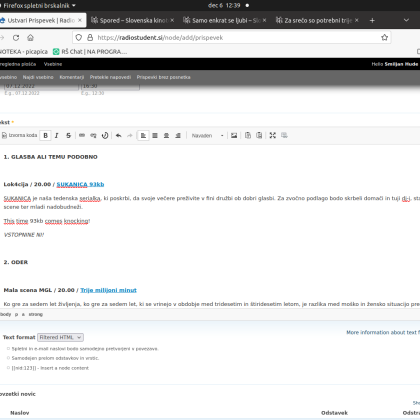Switch to the Samo enkrat se ljubi tab
The image size is (420, 420).
point(225,20)
